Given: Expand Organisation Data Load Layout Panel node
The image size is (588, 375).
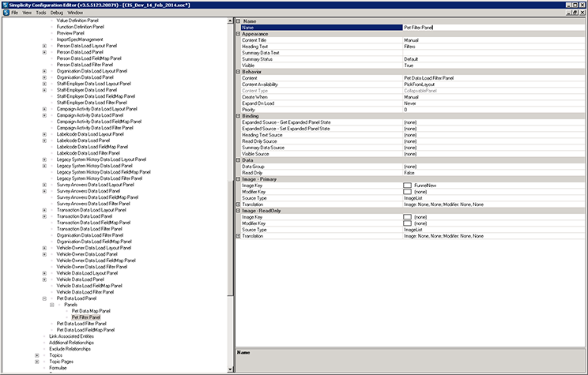Looking at the screenshot, I should tap(44, 71).
